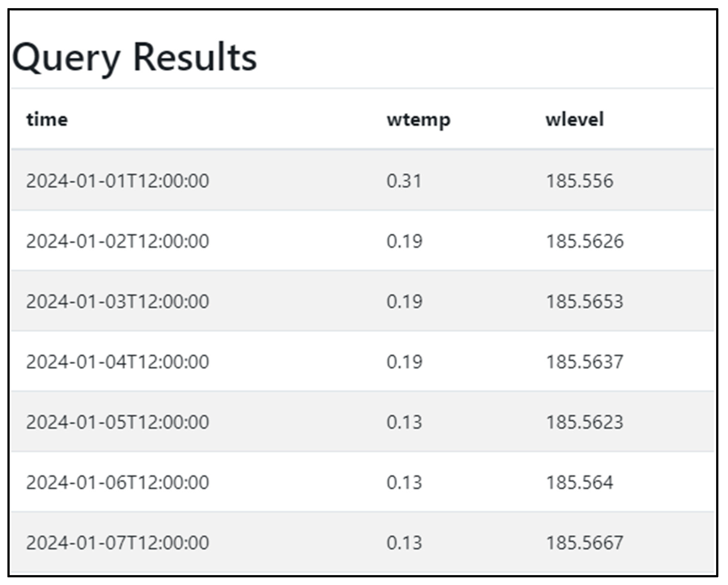Select the 2024-01-03T12:00:00 time cell
The height and width of the screenshot is (585, 728).
coord(117,301)
